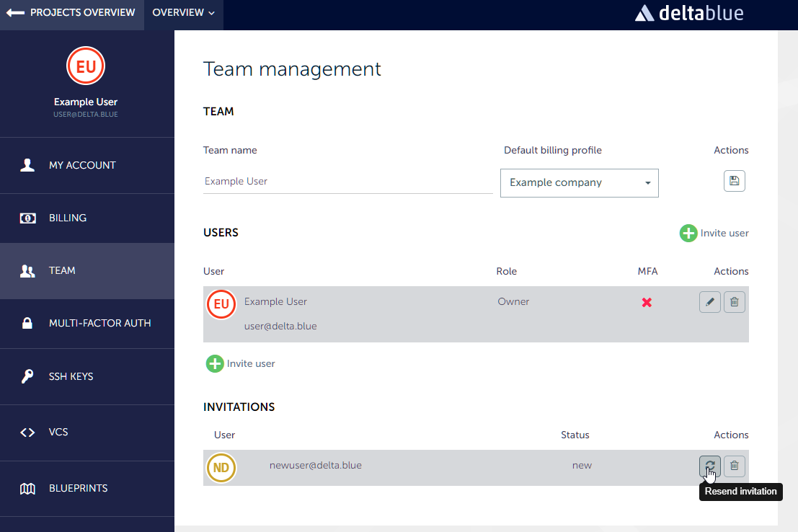
Task: Open SSH Keys page
Action: (x=71, y=376)
